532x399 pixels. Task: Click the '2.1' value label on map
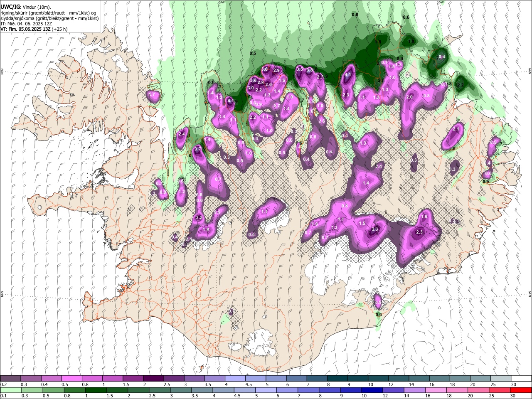point(456,129)
